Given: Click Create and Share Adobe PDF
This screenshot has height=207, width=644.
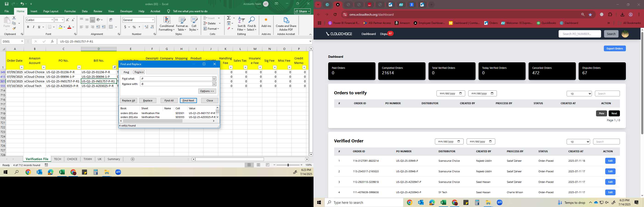Looking at the screenshot, I should tap(286, 24).
